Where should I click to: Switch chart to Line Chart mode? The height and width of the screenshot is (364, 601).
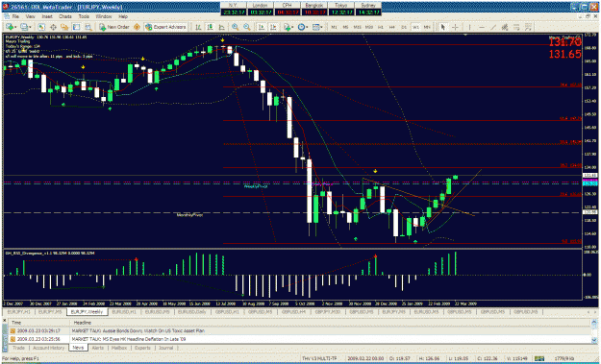point(221,27)
